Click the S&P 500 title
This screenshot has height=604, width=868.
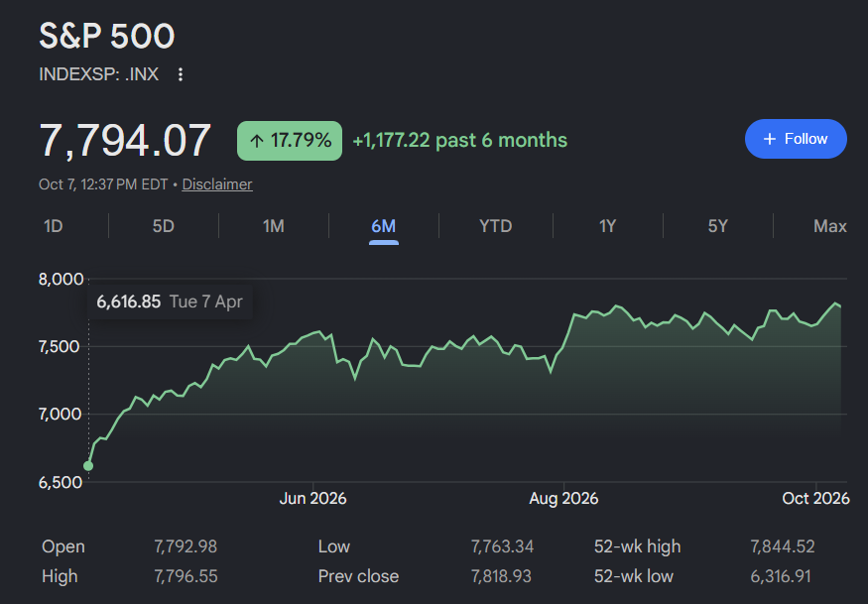click(x=107, y=37)
